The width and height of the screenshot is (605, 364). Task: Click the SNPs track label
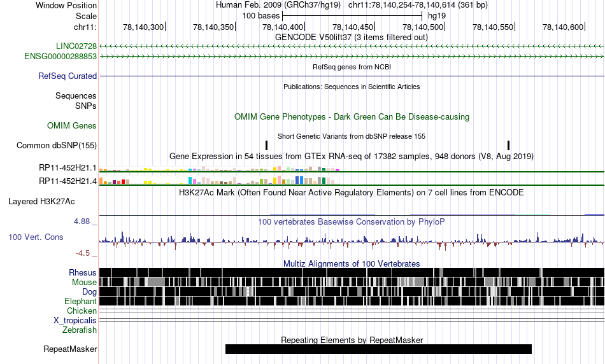86,106
